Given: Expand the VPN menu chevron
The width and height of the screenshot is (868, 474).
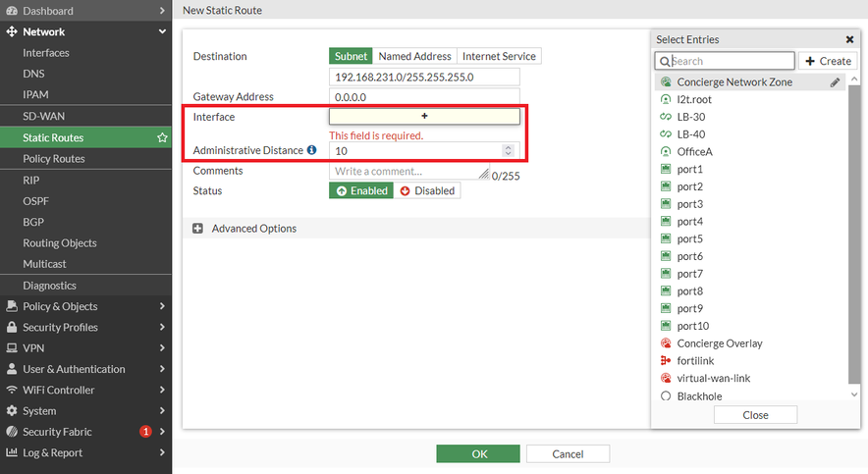Looking at the screenshot, I should [162, 348].
